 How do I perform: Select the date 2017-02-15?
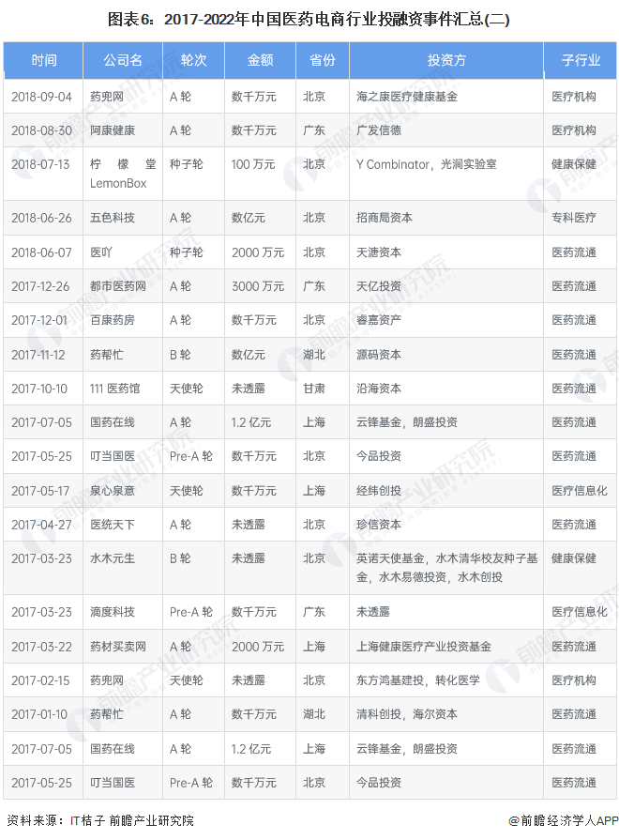[x=40, y=680]
